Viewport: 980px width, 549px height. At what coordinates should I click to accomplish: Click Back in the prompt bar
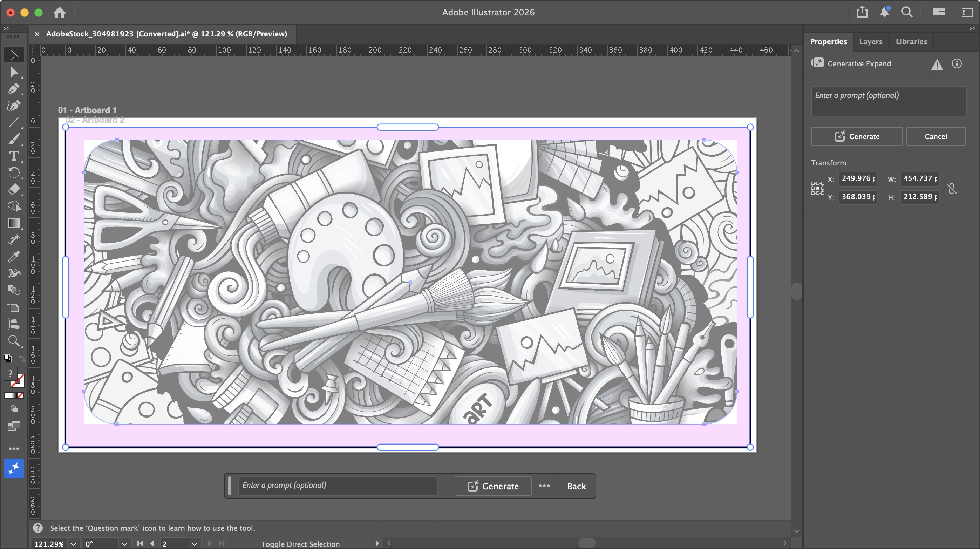pos(576,486)
